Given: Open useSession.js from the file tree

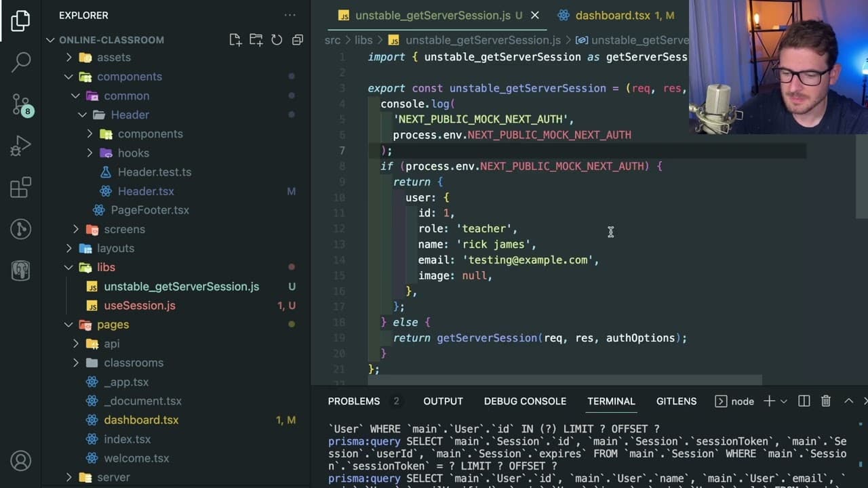Looking at the screenshot, I should [x=140, y=306].
